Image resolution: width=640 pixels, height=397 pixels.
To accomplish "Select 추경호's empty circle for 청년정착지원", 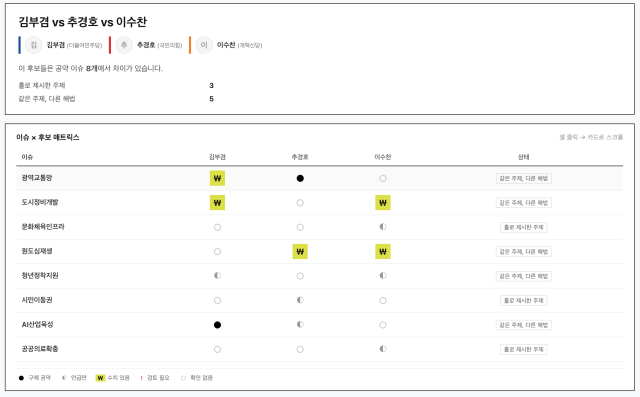I will point(300,276).
